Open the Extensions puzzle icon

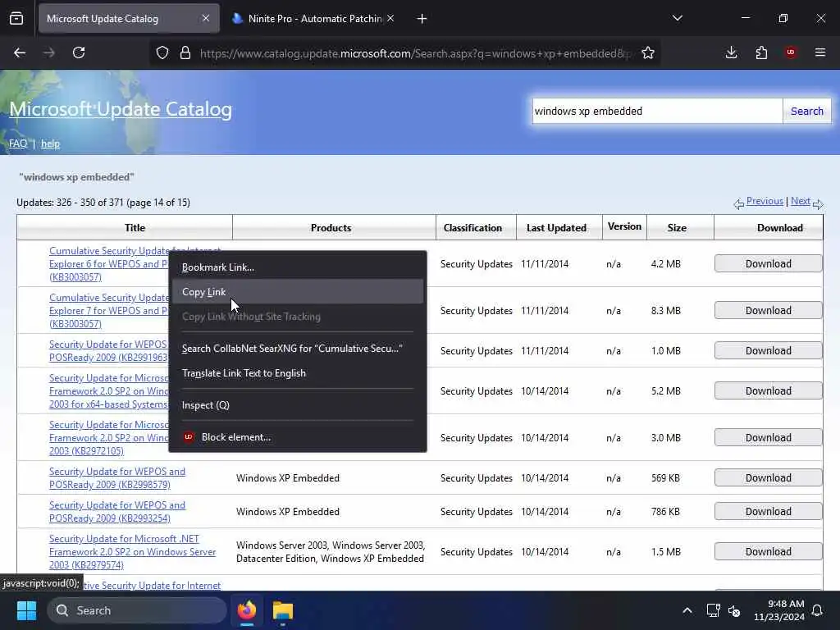pyautogui.click(x=761, y=52)
